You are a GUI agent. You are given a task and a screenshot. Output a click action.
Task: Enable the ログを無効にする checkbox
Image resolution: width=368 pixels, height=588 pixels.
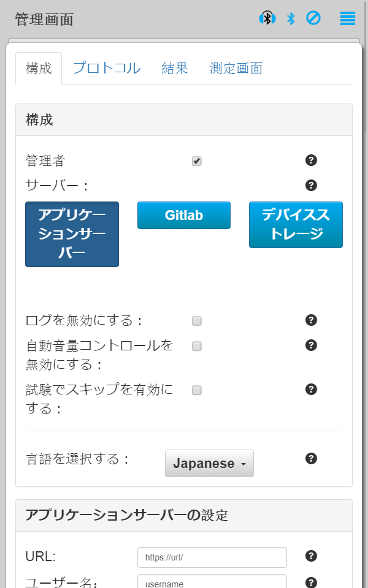(x=197, y=321)
